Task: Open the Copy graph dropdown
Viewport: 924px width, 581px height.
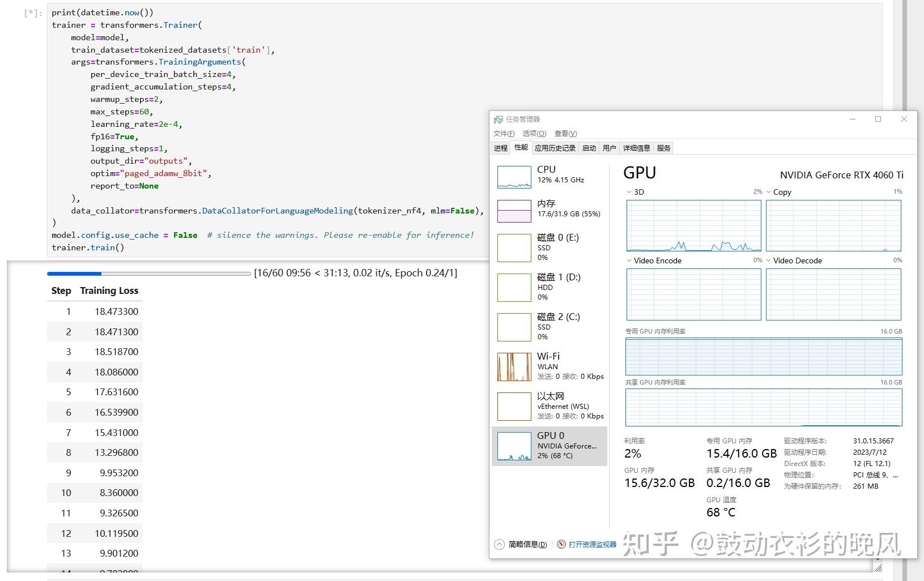Action: tap(769, 192)
